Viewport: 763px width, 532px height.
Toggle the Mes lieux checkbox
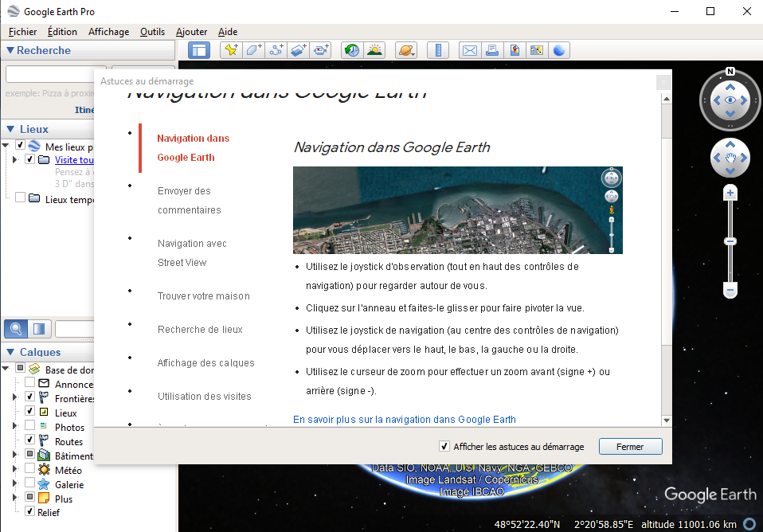tap(21, 145)
